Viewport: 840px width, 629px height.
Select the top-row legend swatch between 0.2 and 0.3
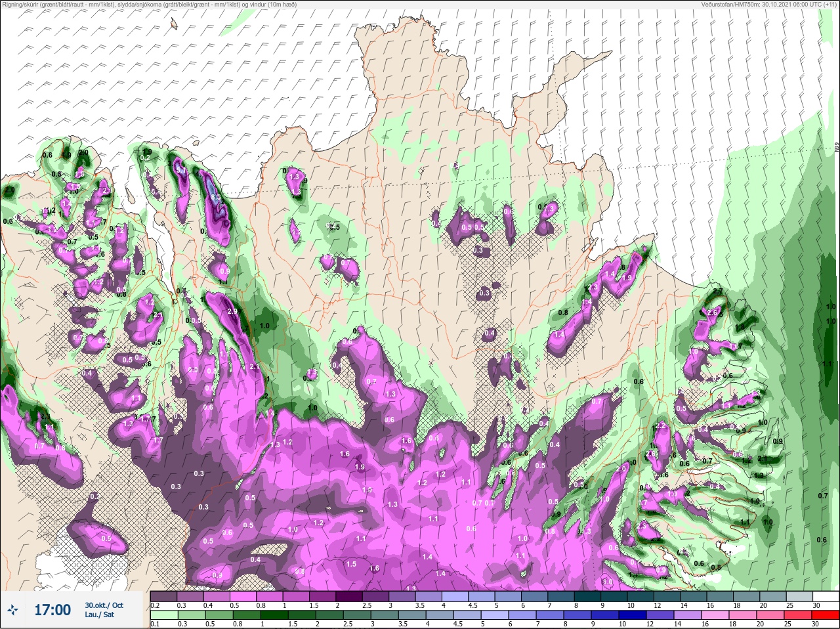pos(163,596)
